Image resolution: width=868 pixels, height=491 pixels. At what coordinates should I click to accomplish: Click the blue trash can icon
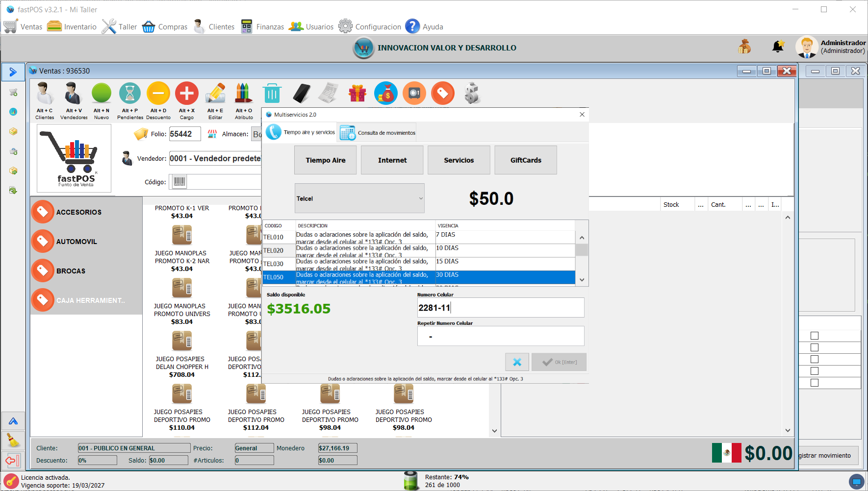[272, 94]
